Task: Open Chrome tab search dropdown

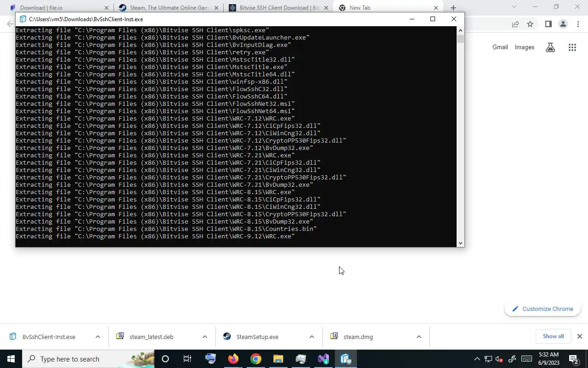Action: tap(514, 7)
